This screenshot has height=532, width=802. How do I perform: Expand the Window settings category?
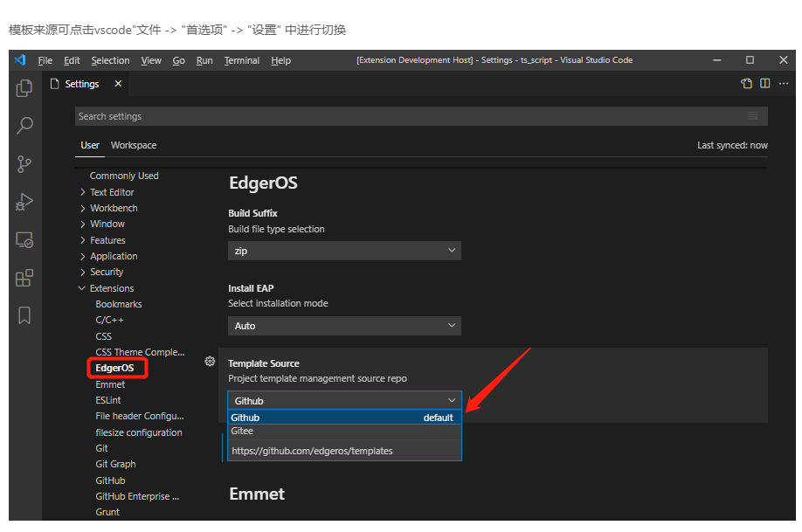point(107,224)
